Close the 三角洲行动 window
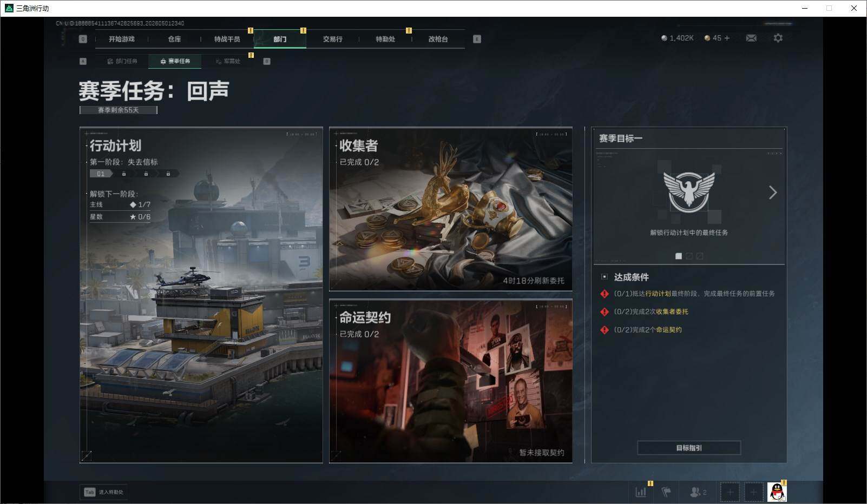The height and width of the screenshot is (504, 867). coord(854,8)
